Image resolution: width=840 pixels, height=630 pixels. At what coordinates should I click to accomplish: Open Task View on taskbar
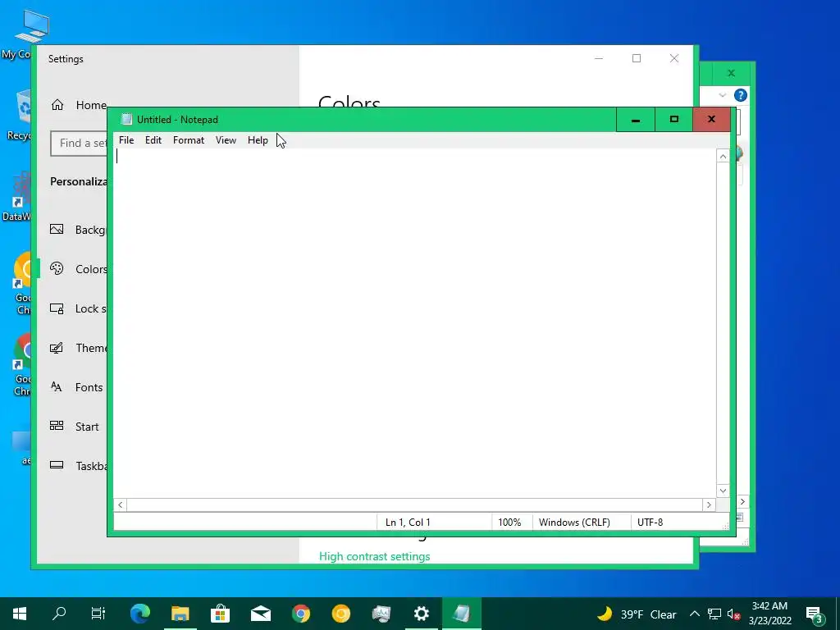point(98,614)
